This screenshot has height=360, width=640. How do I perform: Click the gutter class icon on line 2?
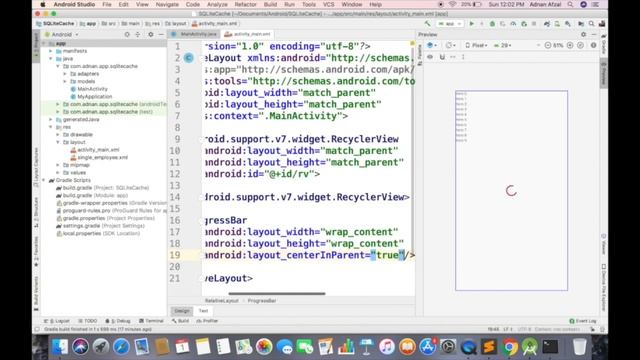(189, 58)
